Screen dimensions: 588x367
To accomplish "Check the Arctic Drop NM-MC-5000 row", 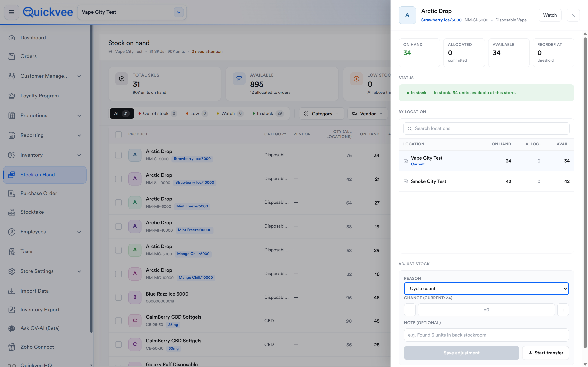I will pyautogui.click(x=119, y=250).
